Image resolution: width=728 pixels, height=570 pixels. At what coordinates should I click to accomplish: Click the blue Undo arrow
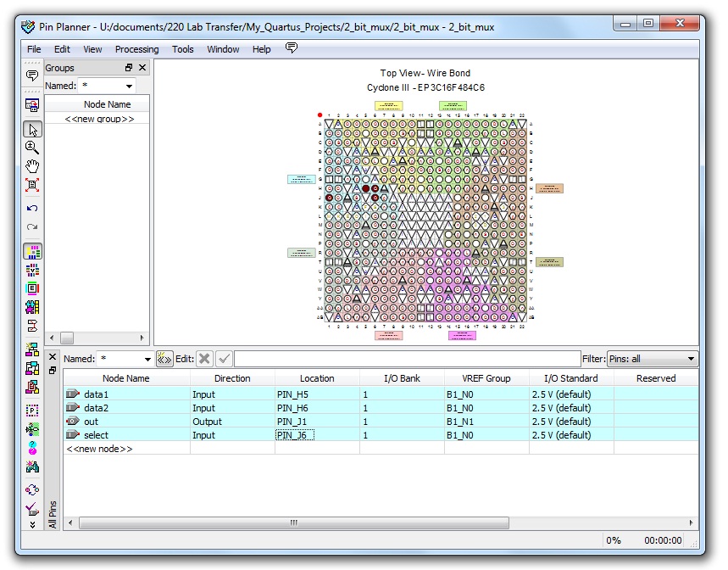tap(32, 208)
